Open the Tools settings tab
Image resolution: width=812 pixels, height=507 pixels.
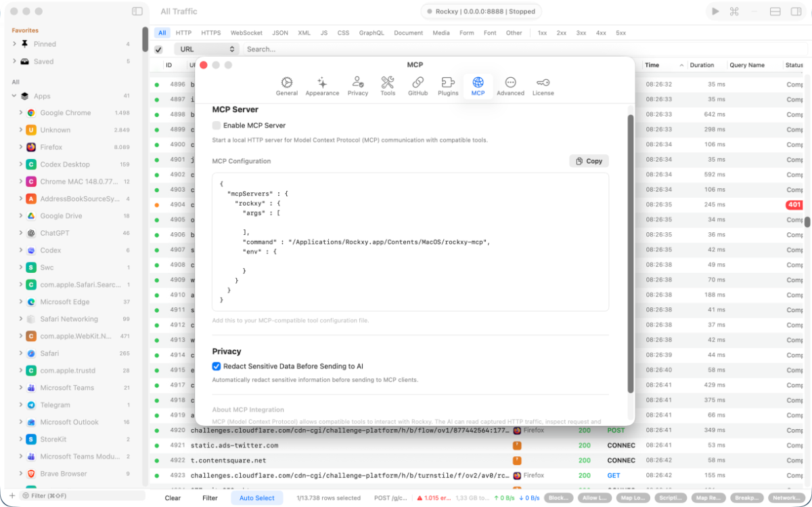tap(388, 86)
